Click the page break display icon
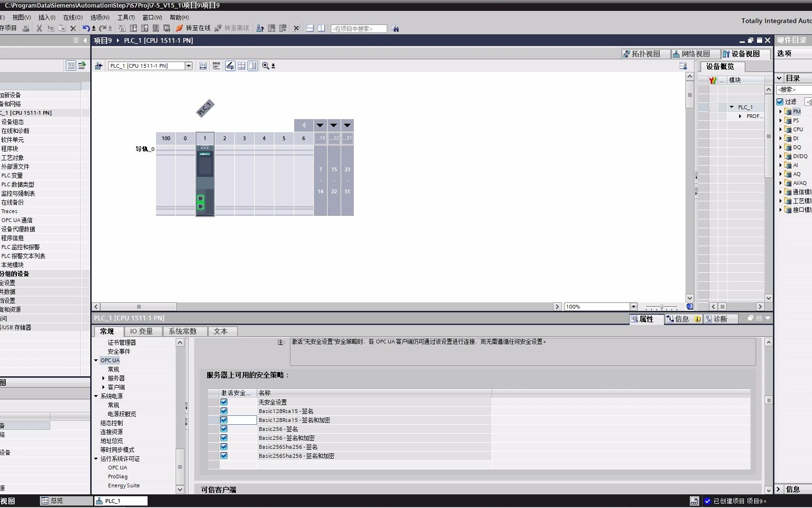812x508 pixels. tap(242, 66)
